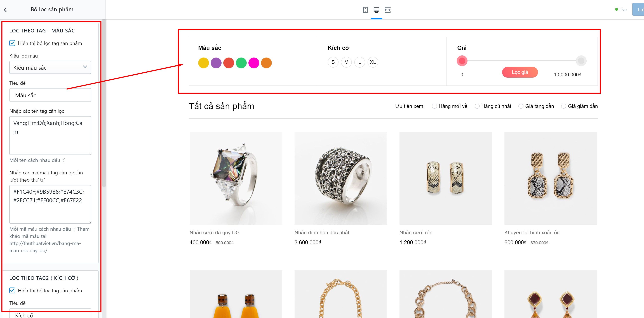Select the magenta color filter swatch

pos(254,63)
